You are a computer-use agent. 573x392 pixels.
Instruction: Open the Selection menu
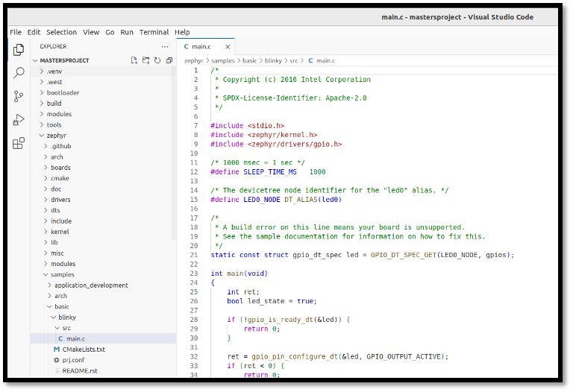click(61, 32)
